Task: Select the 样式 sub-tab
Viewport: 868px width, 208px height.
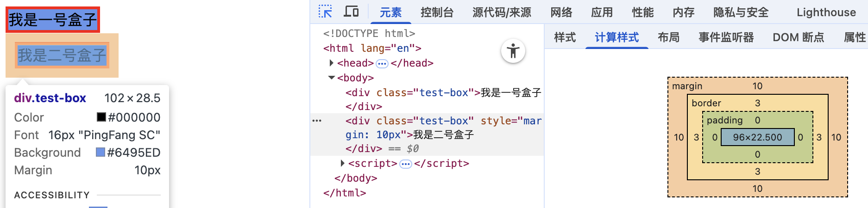Action: (x=565, y=37)
